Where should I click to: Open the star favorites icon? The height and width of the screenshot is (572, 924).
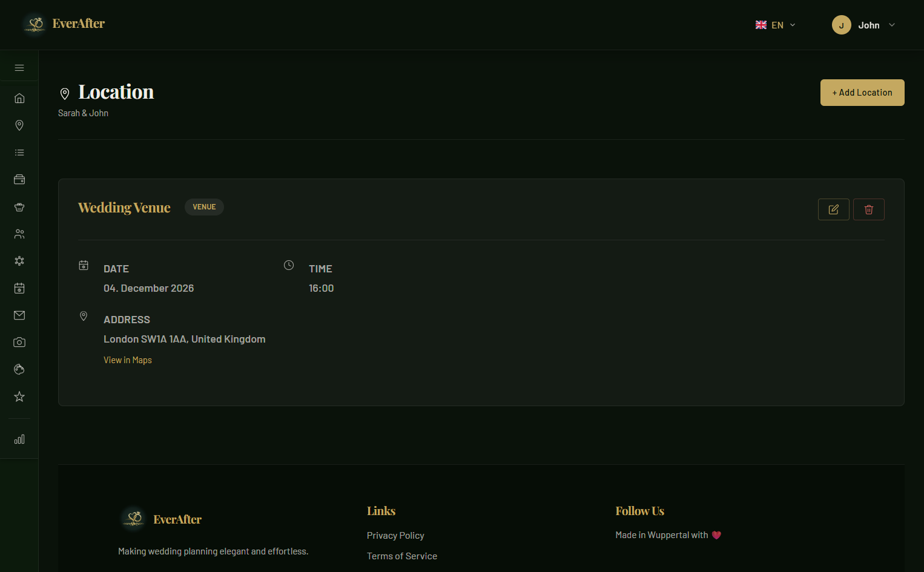click(x=19, y=396)
